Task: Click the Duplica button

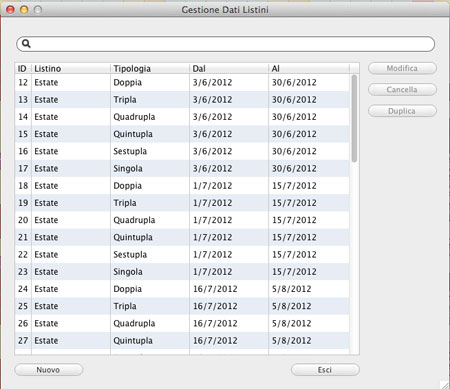Action: [402, 111]
